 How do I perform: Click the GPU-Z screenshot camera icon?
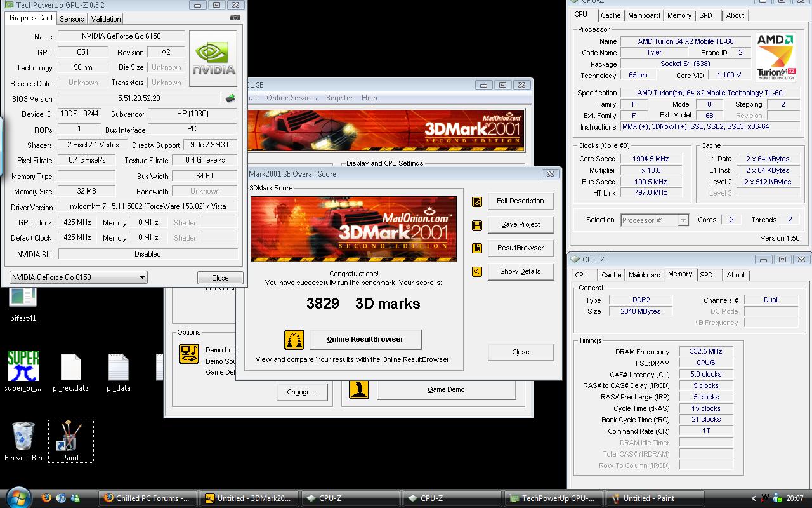pos(235,18)
